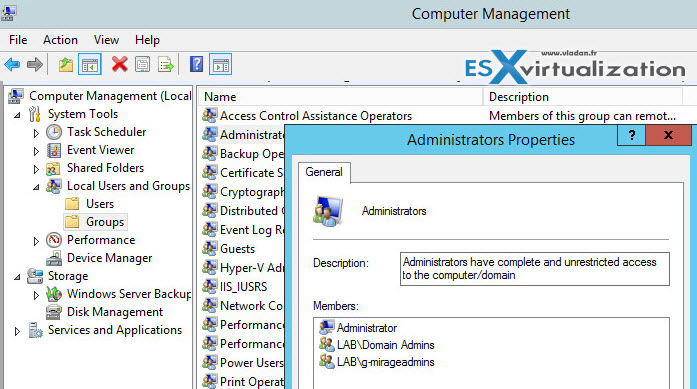Toggle the Show/Hide Action Pane toolbar icon
This screenshot has height=389, width=697.
[x=221, y=65]
